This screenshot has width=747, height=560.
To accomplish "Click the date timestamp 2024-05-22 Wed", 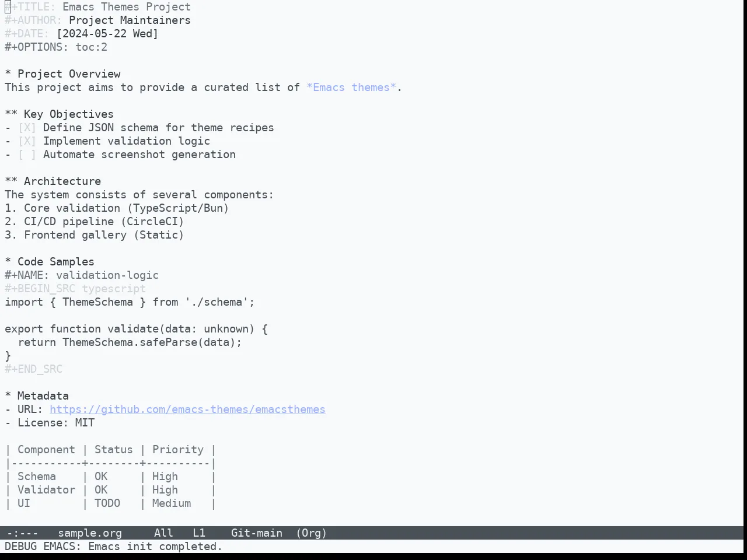I will (x=107, y=34).
